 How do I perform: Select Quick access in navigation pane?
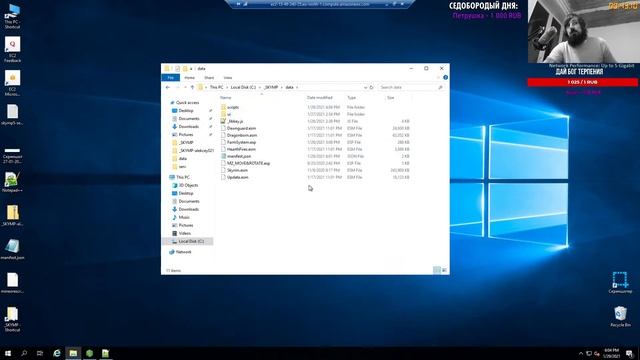click(187, 103)
